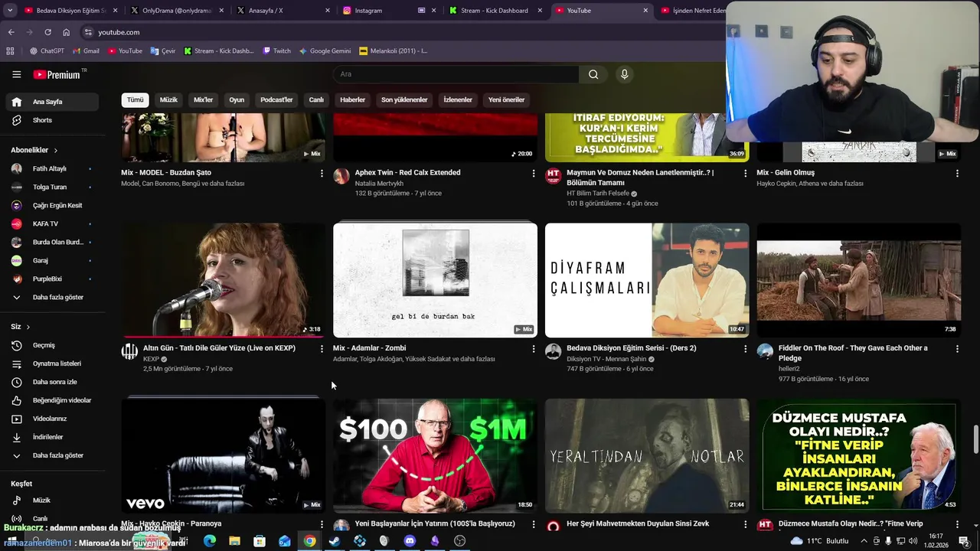The height and width of the screenshot is (551, 980).
Task: Open Maymun Ve Domuz video title link
Action: click(640, 178)
